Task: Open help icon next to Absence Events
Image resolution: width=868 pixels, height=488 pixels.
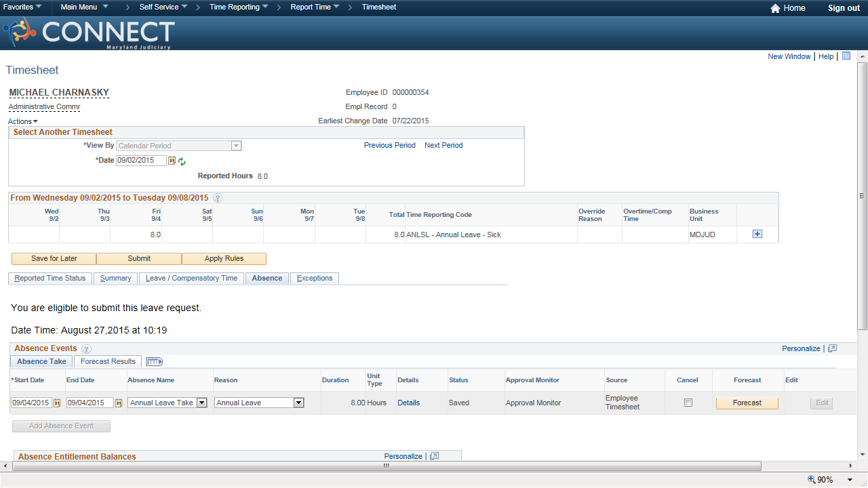Action: point(86,349)
